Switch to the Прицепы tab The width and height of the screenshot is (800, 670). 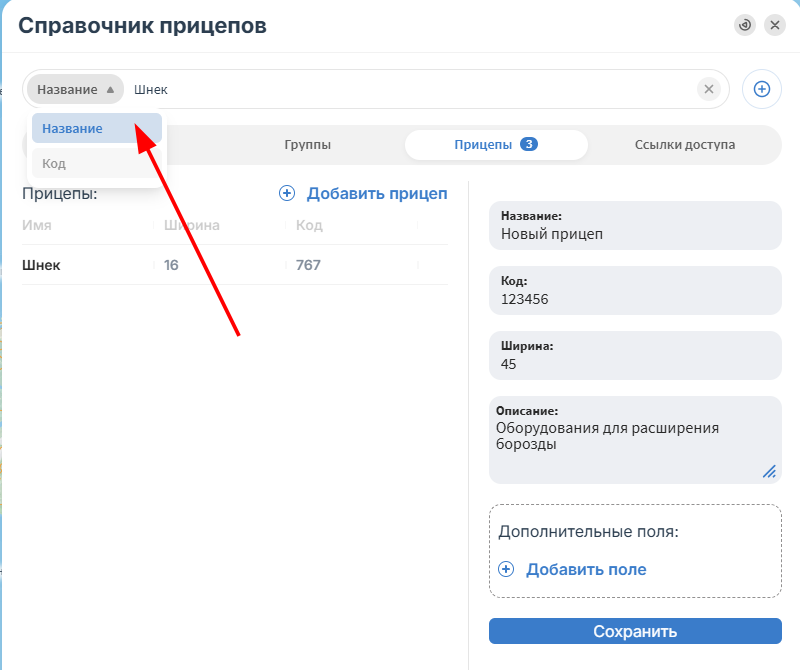click(x=496, y=145)
